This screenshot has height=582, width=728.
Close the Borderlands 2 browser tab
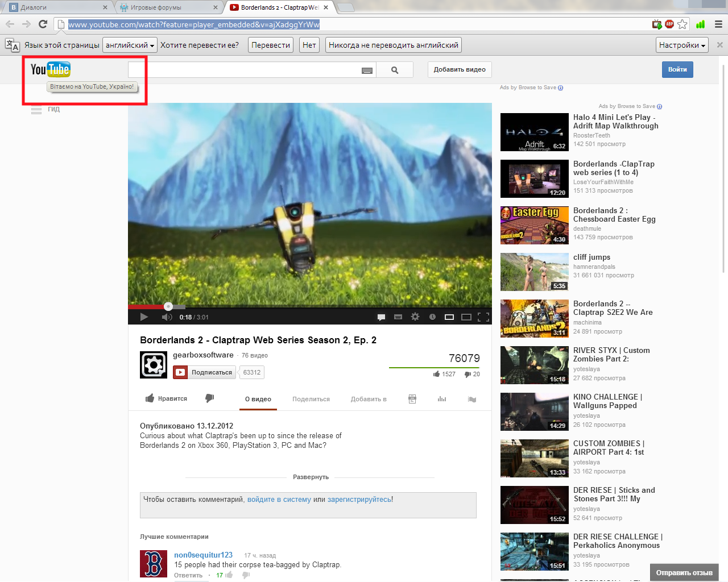(326, 7)
